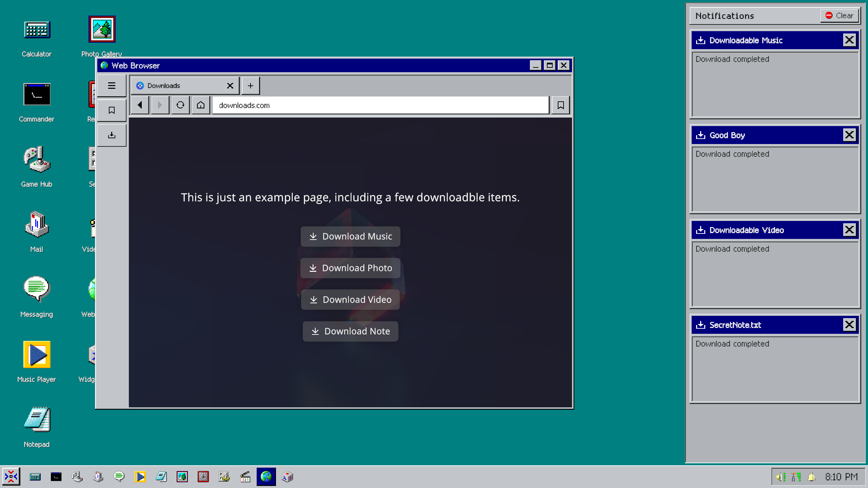
Task: Click the Download Photo button
Action: pos(350,268)
